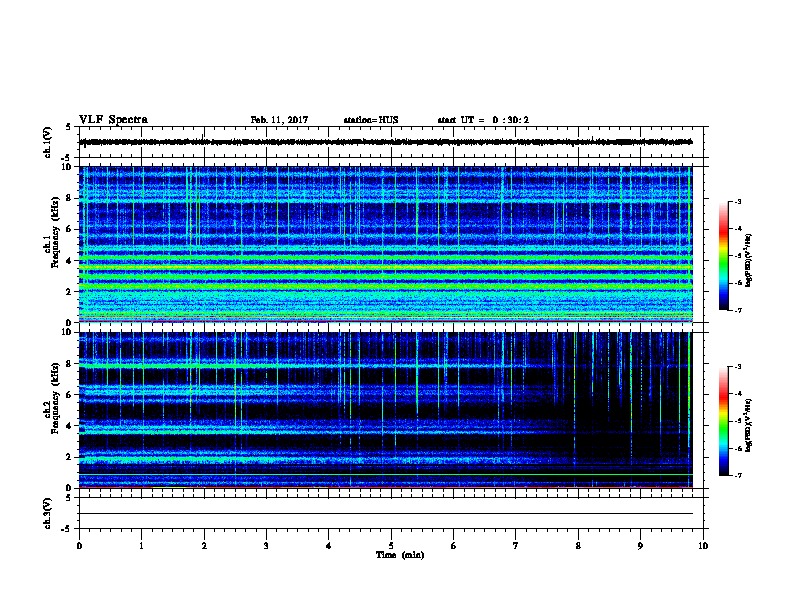Click the 10 kHz tick label of the ch.2 spectrogram
The width and height of the screenshot is (792, 612).
67,332
